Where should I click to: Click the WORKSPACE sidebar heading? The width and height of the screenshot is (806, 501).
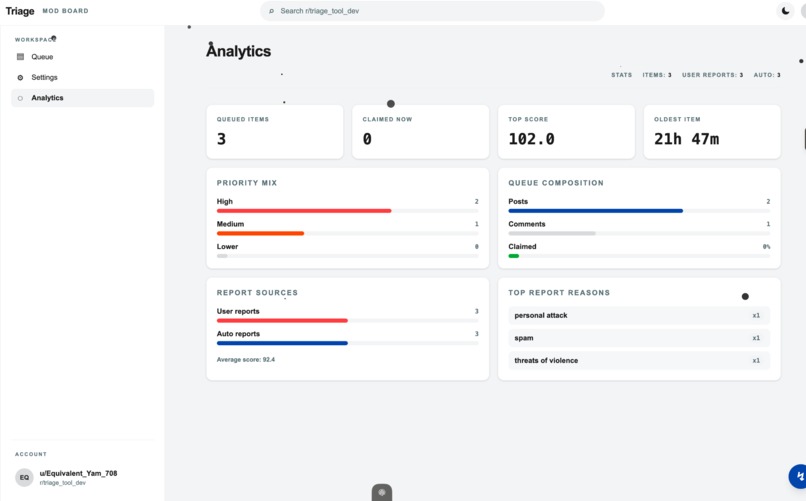point(35,40)
